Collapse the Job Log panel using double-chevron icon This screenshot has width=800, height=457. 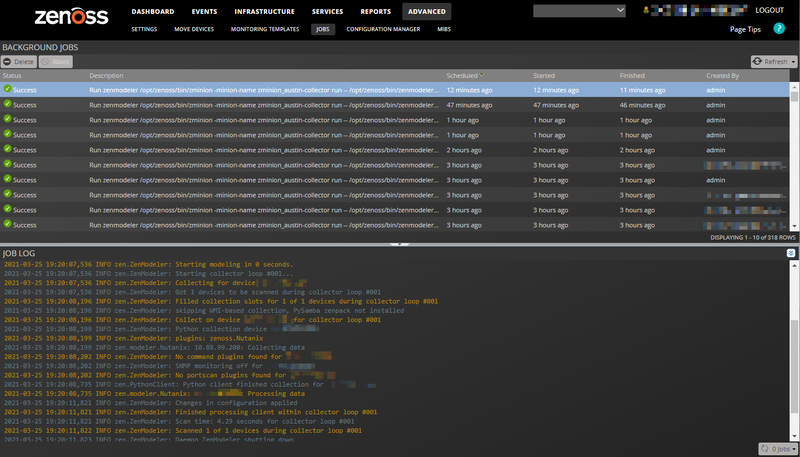791,253
